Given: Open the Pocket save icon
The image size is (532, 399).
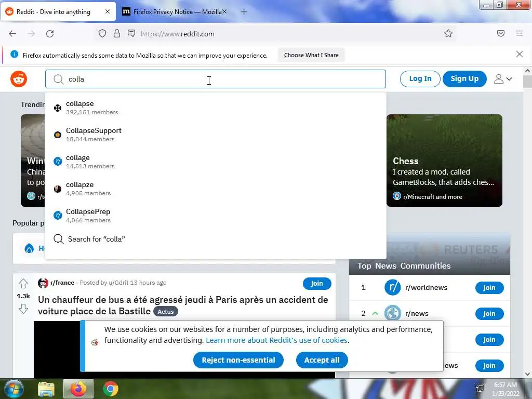Looking at the screenshot, I should tap(501, 33).
